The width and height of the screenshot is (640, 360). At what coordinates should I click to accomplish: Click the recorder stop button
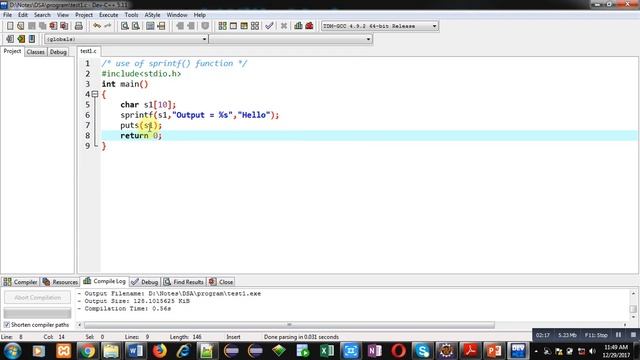[x=633, y=335]
